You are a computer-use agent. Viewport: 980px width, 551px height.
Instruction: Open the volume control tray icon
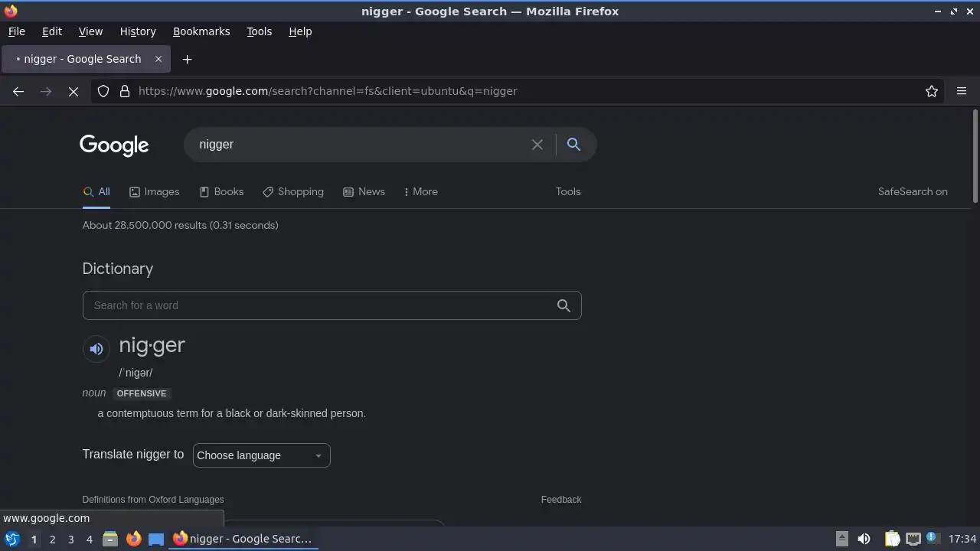point(864,539)
